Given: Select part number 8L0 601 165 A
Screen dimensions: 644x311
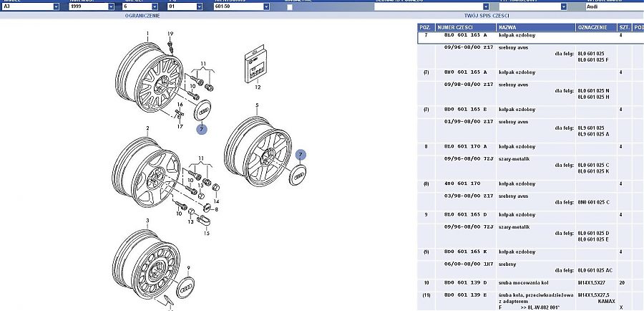Looking at the screenshot, I should point(466,35).
